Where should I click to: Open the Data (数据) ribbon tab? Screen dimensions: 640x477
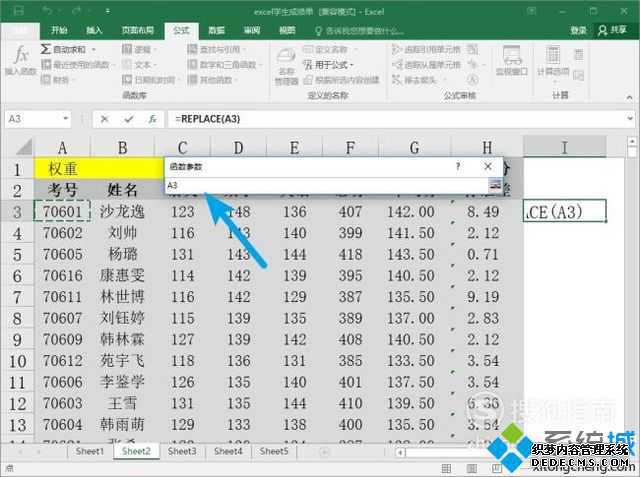(x=216, y=30)
